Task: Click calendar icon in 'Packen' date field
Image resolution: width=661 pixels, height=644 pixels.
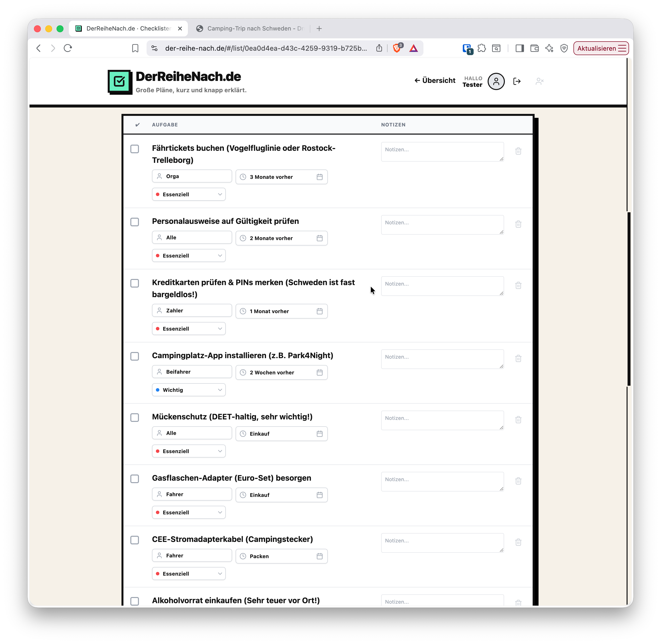Action: (x=319, y=556)
